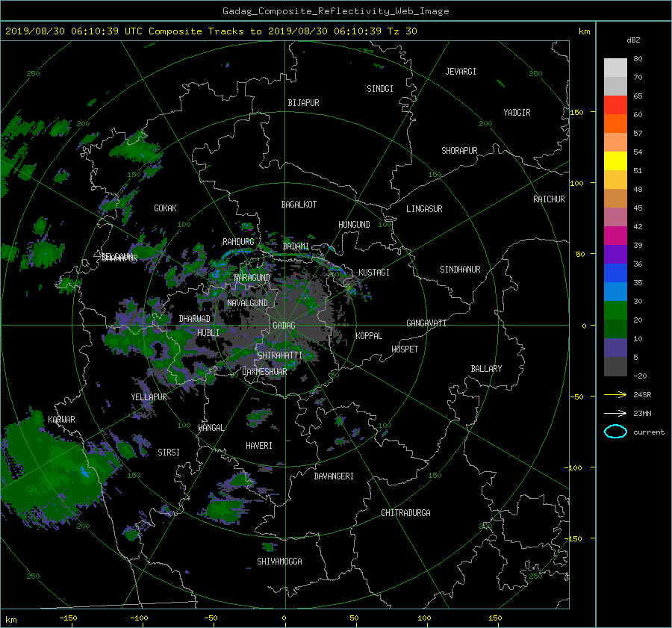This screenshot has height=628, width=672.
Task: Click the orange 57-60 dBZ color swatch
Action: (x=615, y=124)
